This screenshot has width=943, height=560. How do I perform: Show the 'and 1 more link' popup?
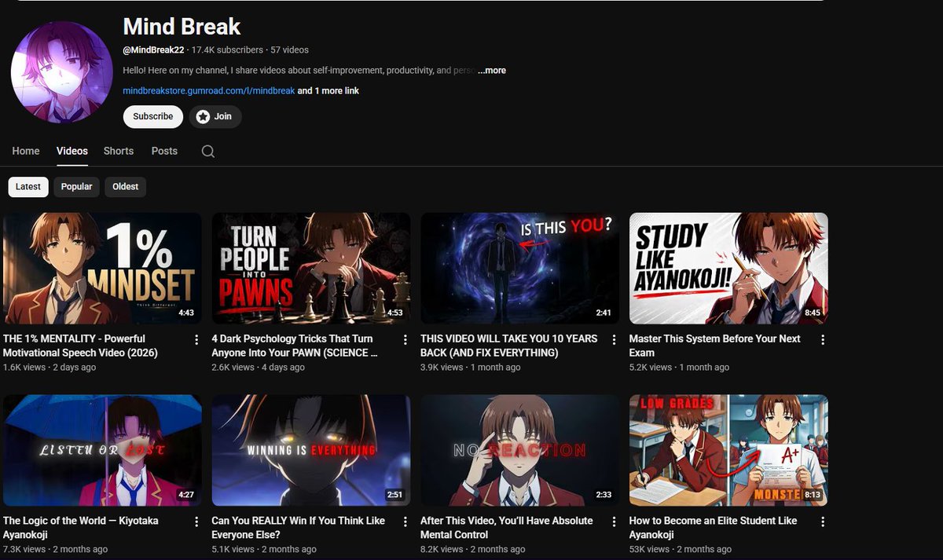pos(328,91)
